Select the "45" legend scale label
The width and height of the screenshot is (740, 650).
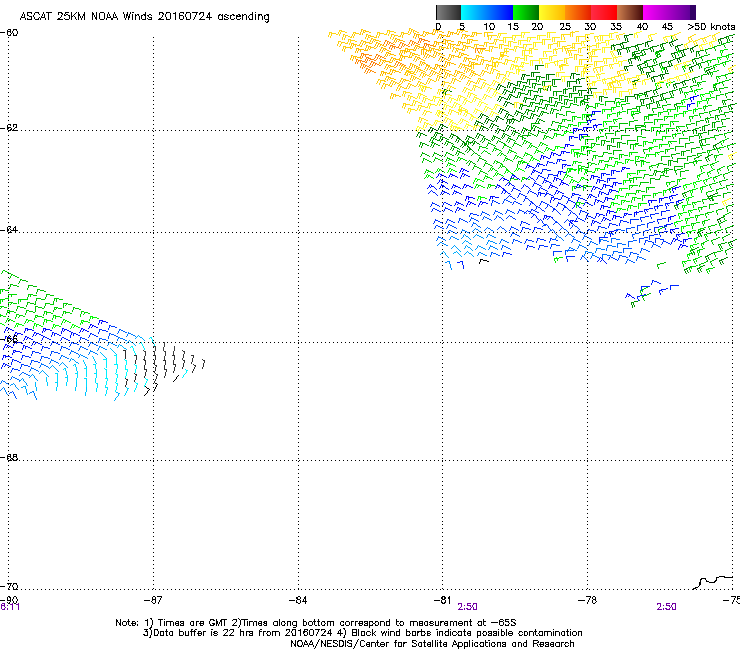pyautogui.click(x=667, y=27)
